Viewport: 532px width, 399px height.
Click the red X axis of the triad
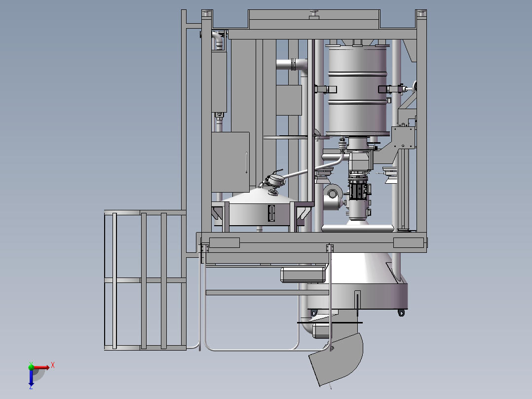pyautogui.click(x=42, y=367)
